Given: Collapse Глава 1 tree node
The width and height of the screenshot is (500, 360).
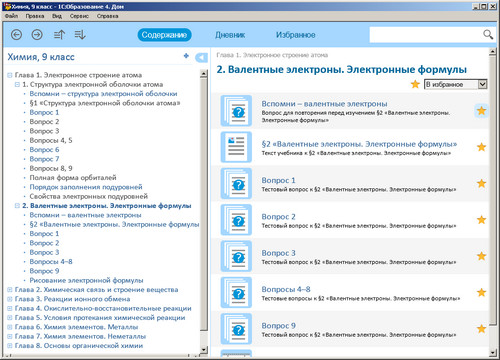Looking at the screenshot, I should [10, 75].
